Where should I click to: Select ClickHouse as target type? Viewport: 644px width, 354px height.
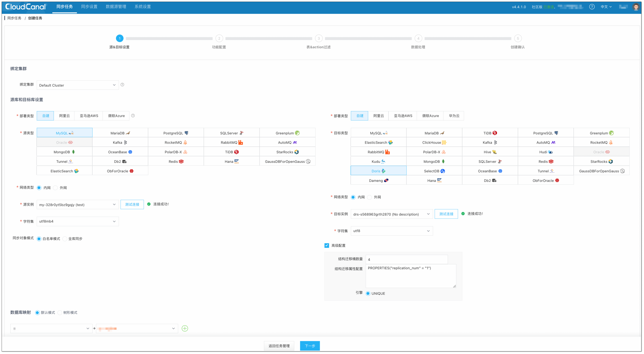click(x=434, y=142)
